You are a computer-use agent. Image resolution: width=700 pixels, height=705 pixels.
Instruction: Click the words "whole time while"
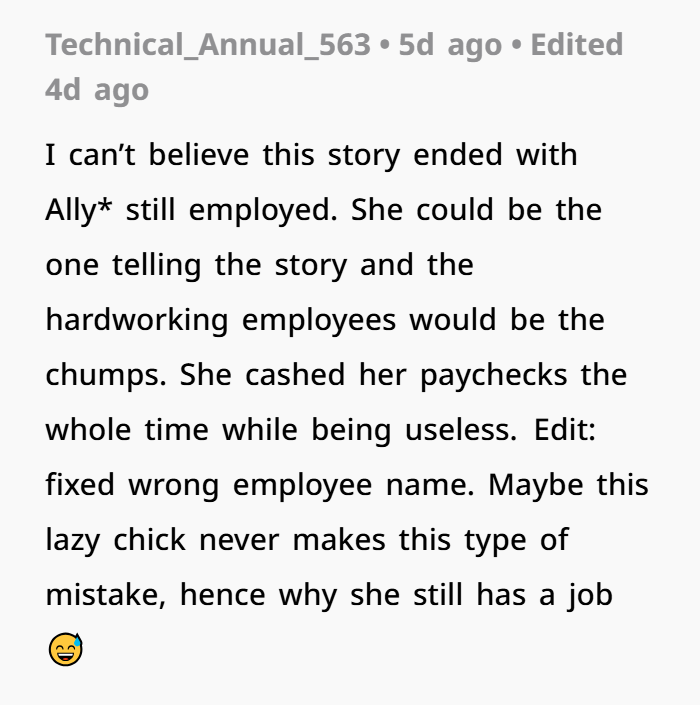pyautogui.click(x=172, y=430)
